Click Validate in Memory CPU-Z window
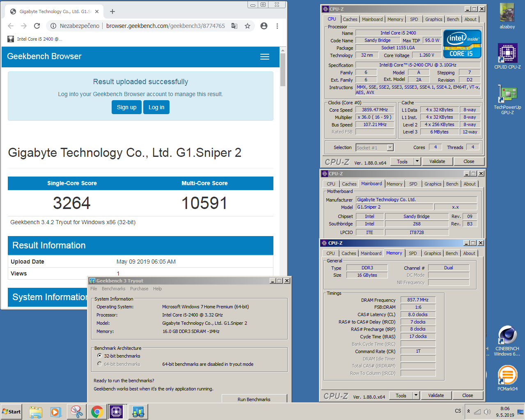Image resolution: width=525 pixels, height=420 pixels. click(436, 395)
